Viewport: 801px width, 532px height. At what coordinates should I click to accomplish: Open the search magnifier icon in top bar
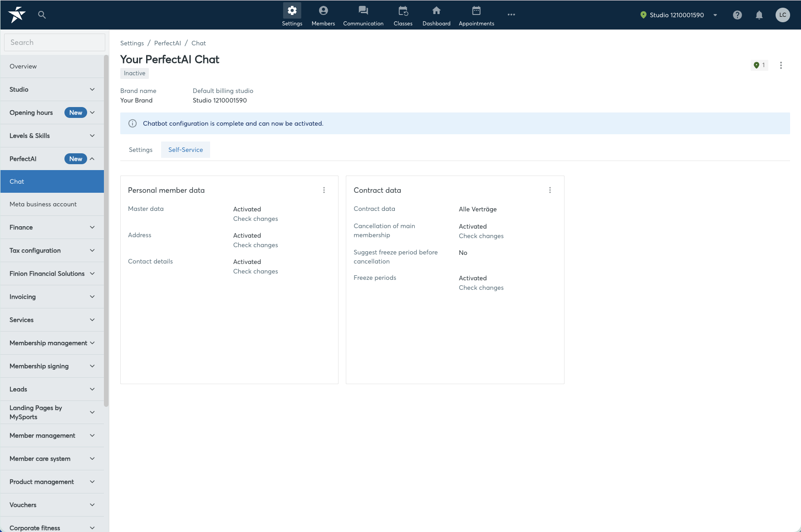coord(42,15)
